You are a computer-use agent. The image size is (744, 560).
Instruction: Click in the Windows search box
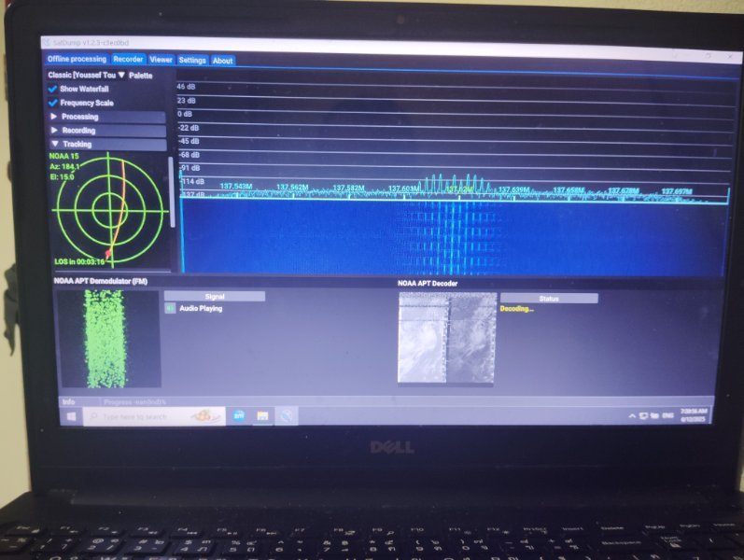(154, 416)
